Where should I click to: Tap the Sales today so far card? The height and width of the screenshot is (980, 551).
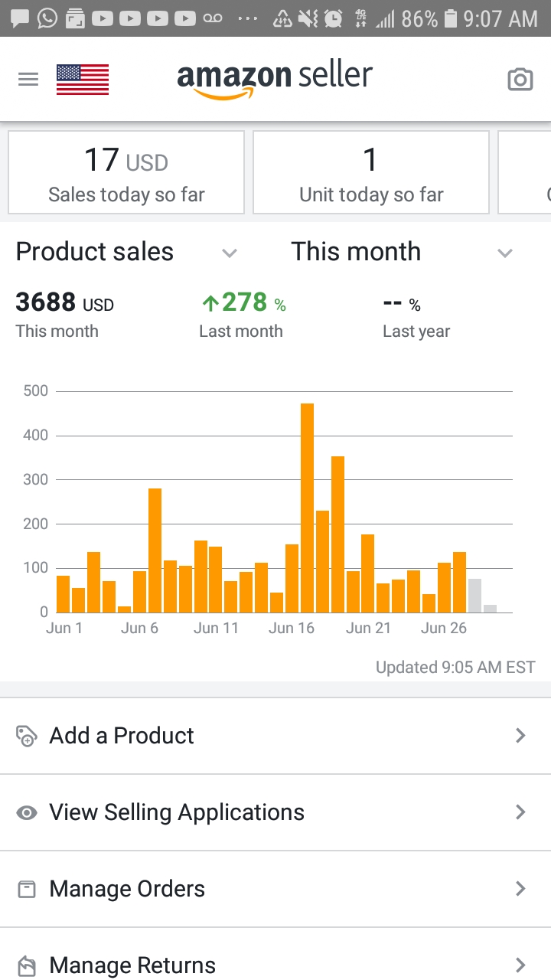click(126, 172)
